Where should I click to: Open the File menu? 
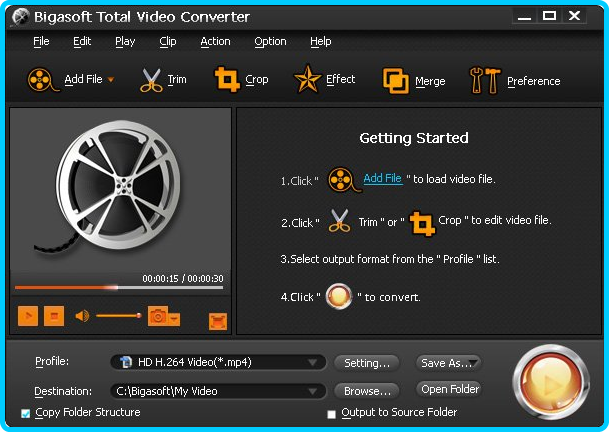41,42
